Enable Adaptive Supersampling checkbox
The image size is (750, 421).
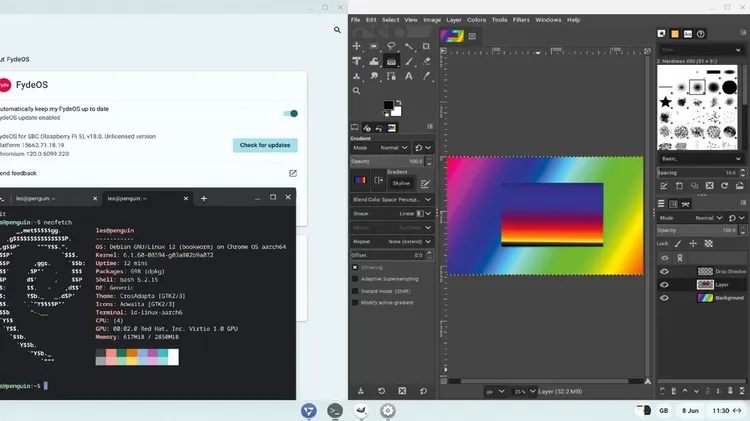click(355, 279)
